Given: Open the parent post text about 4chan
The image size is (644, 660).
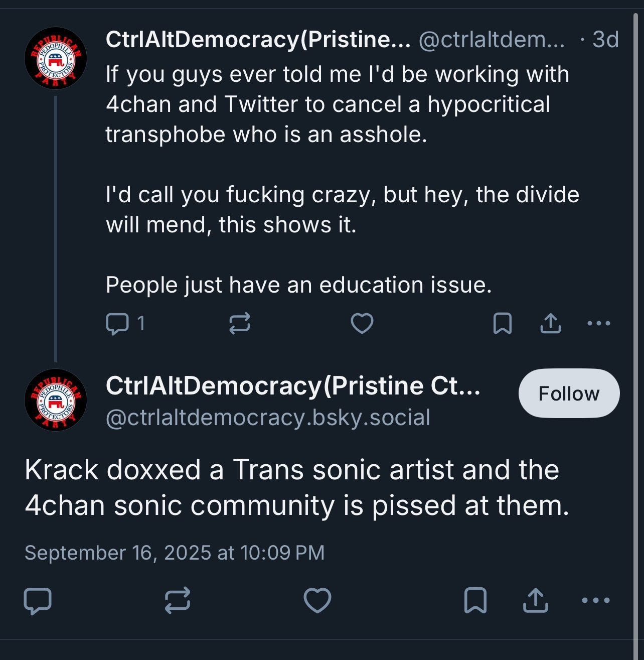Looking at the screenshot, I should tap(343, 180).
